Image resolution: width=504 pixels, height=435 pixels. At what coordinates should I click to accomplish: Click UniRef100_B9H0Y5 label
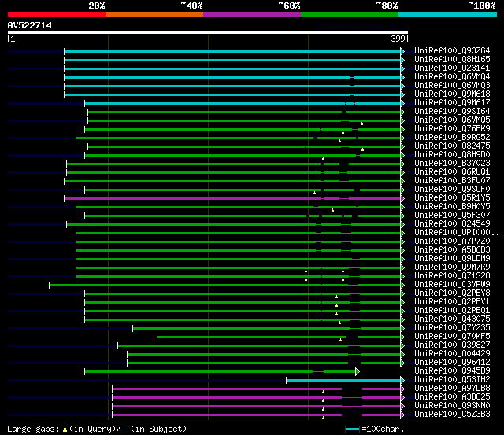tap(452, 207)
